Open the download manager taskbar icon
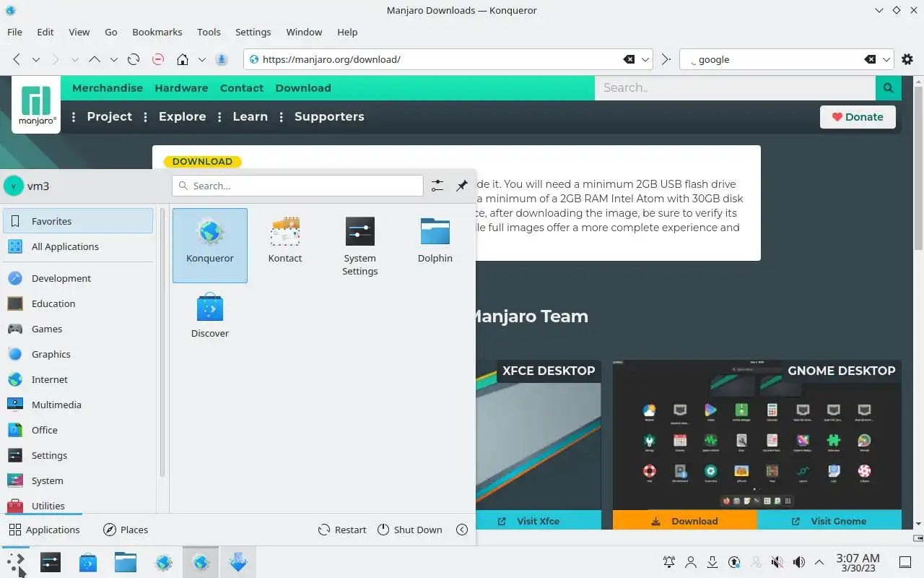 [238, 562]
